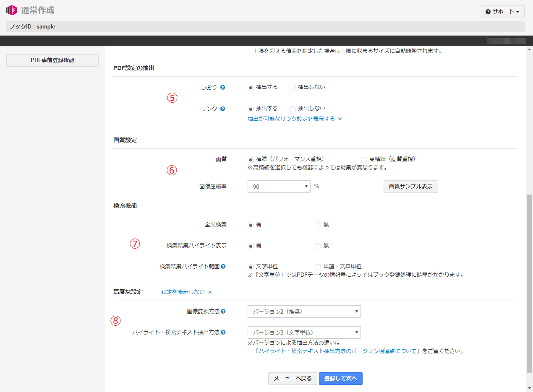The image size is (533, 392).
Task: Click the help icon beside しおり
Action: pyautogui.click(x=223, y=88)
